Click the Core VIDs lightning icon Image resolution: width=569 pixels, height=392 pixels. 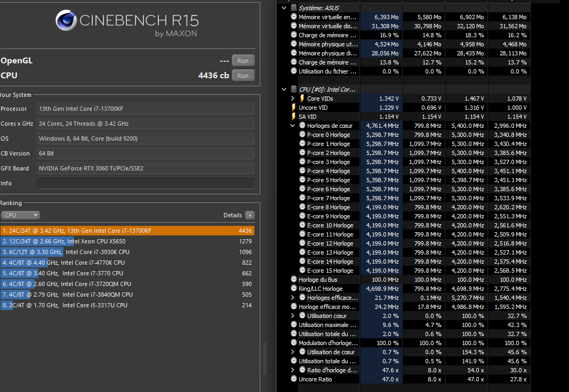point(302,98)
